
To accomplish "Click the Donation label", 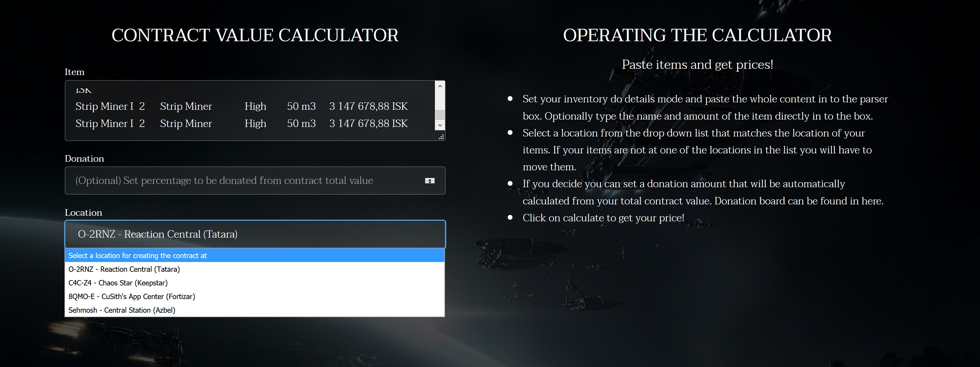I will click(84, 159).
